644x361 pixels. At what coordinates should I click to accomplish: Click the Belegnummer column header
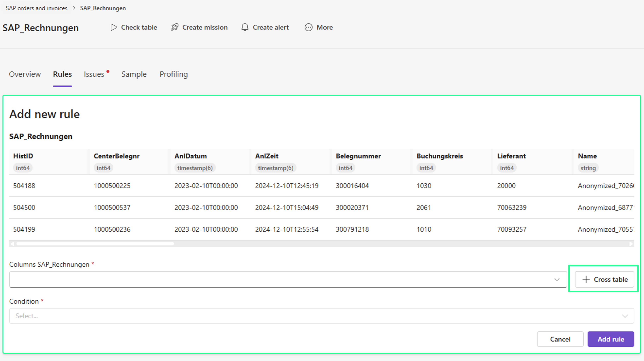click(358, 156)
